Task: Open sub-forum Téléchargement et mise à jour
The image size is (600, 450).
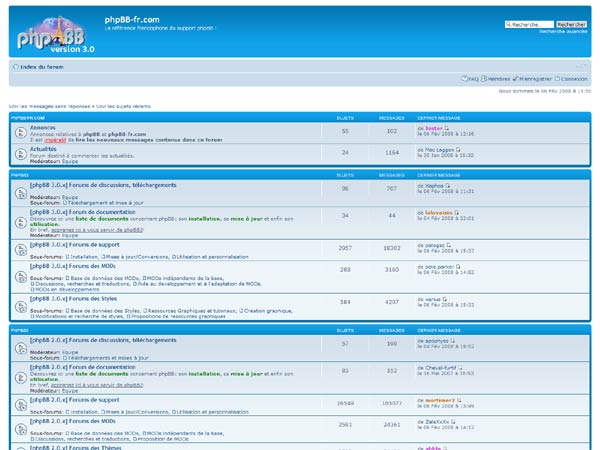Action: [x=106, y=203]
